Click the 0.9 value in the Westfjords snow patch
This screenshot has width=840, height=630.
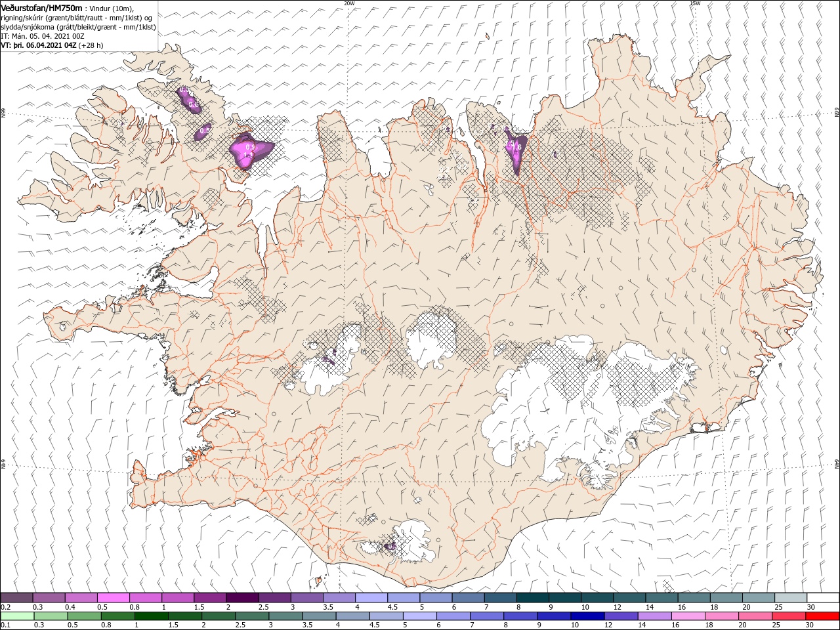click(250, 148)
